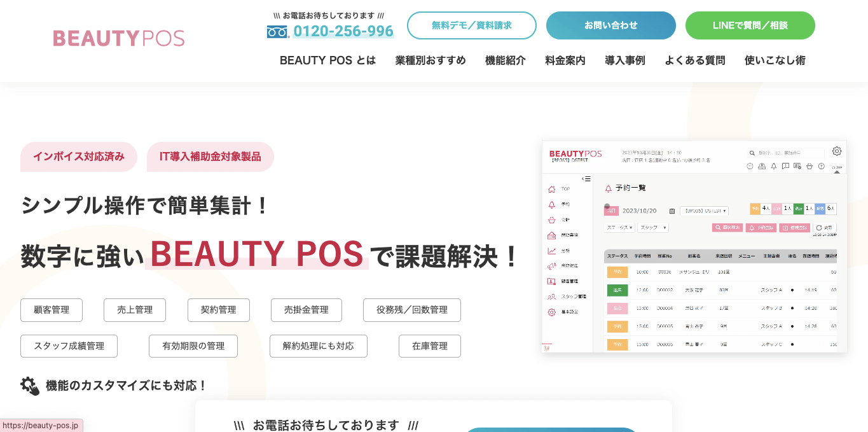Click the 役務残/回数管理 feature tag
868x432 pixels.
tap(412, 310)
